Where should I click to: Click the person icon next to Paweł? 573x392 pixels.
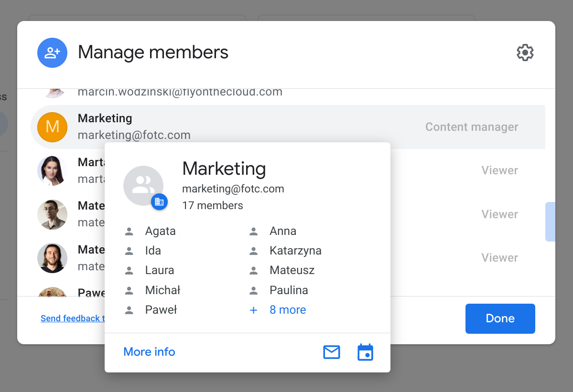coord(129,309)
